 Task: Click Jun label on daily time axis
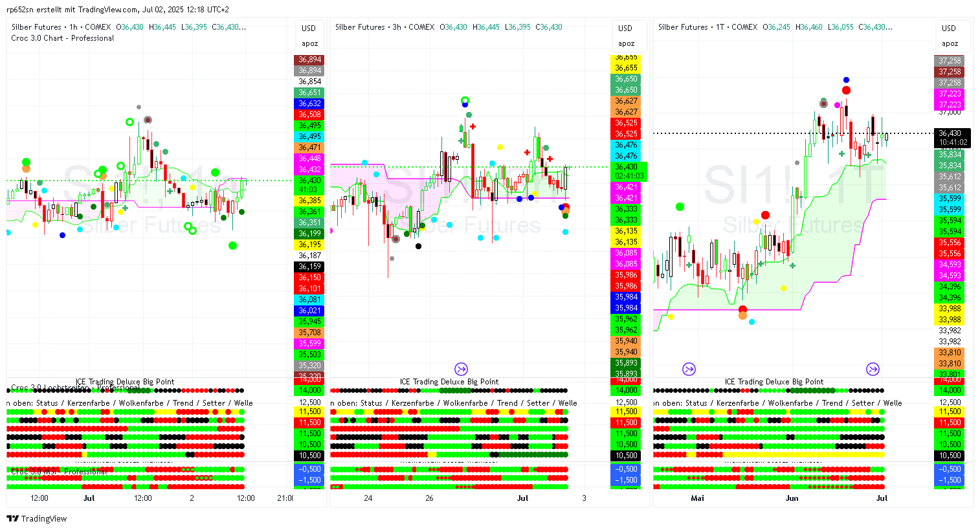(x=792, y=498)
